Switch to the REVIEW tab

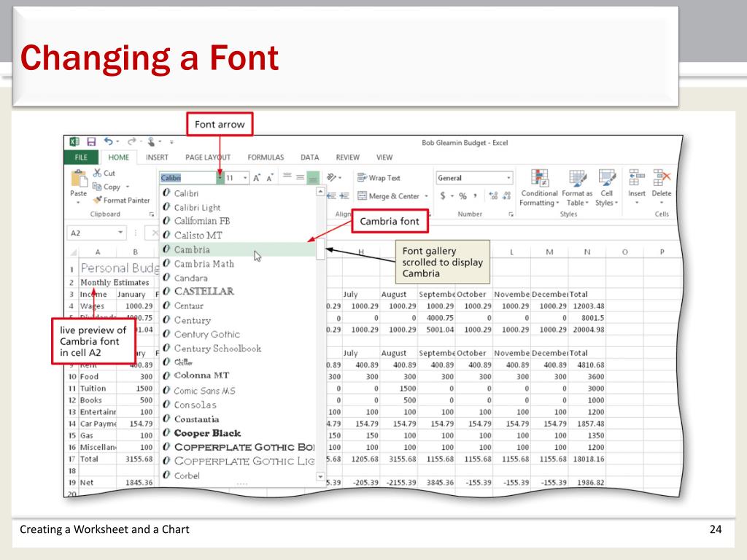348,157
